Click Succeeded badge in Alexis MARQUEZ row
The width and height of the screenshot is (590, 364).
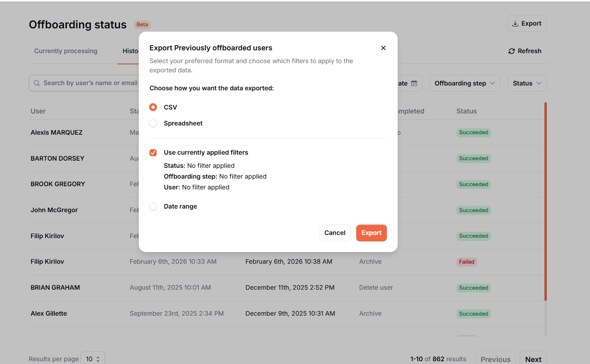(x=473, y=133)
